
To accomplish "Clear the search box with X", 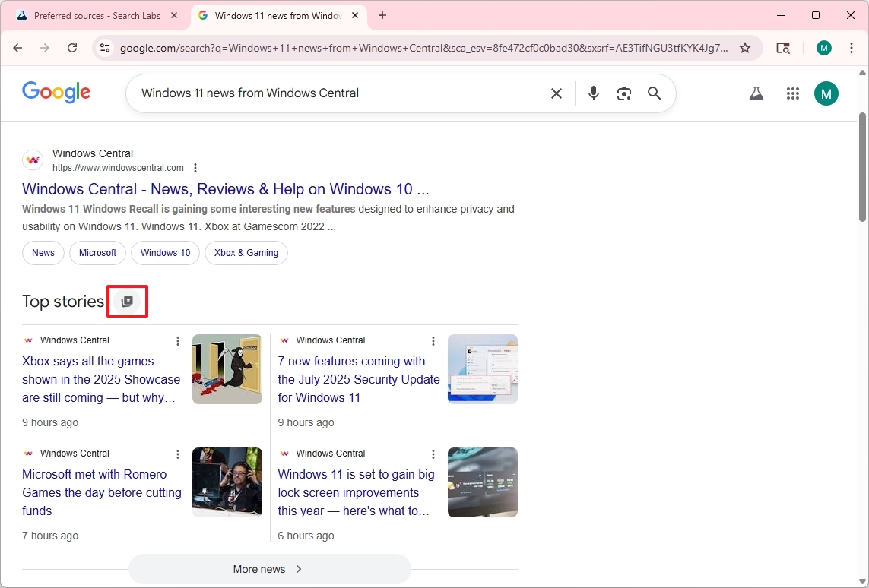I will [x=557, y=93].
